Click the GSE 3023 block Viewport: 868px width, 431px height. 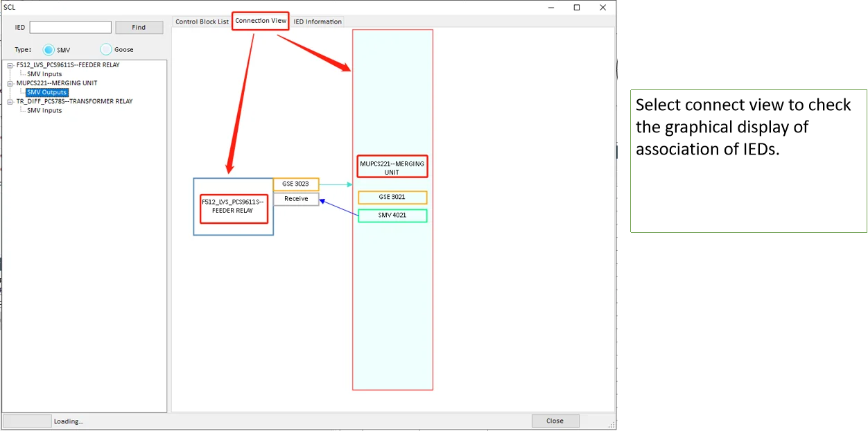click(296, 184)
